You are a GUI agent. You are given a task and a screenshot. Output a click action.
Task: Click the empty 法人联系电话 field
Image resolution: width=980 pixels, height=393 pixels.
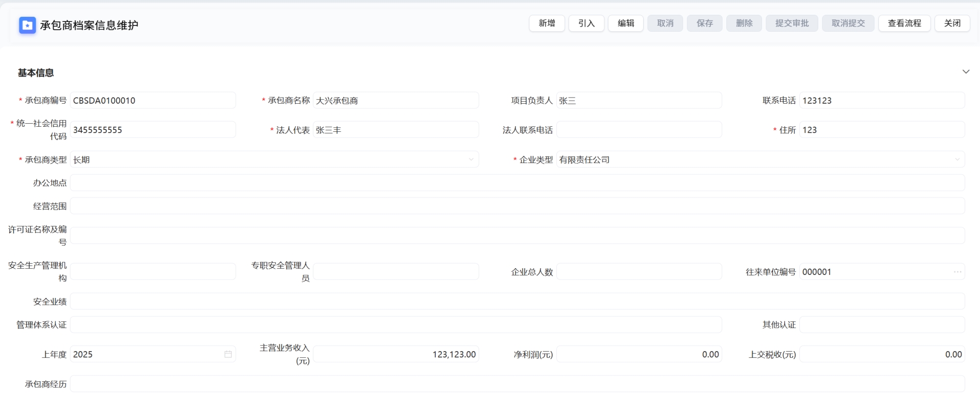click(639, 130)
